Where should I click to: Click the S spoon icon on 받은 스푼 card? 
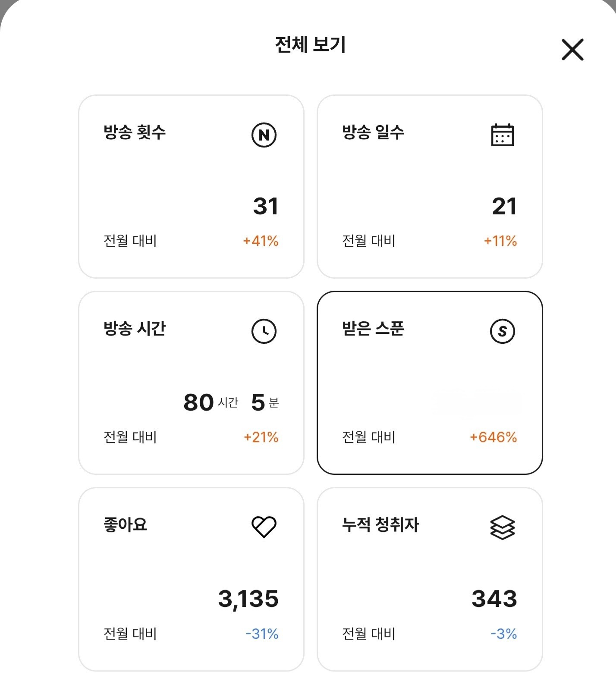pos(503,331)
